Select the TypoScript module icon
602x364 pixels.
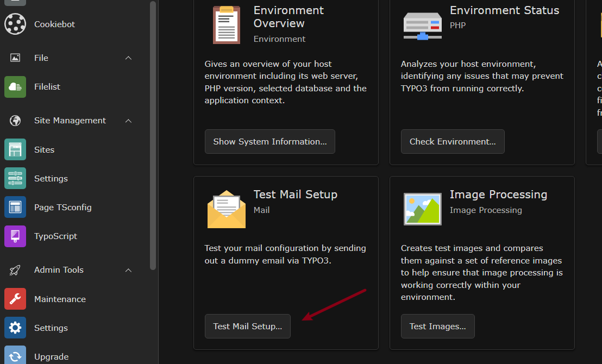pos(15,236)
